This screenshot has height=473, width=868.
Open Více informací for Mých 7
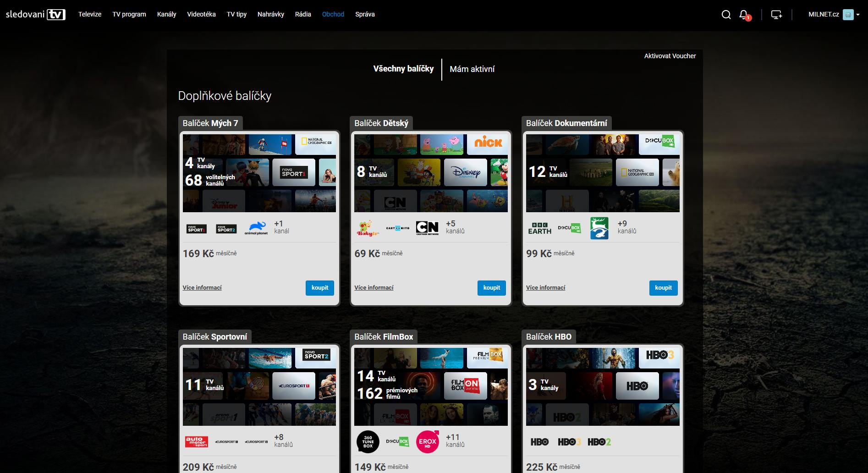pos(202,288)
